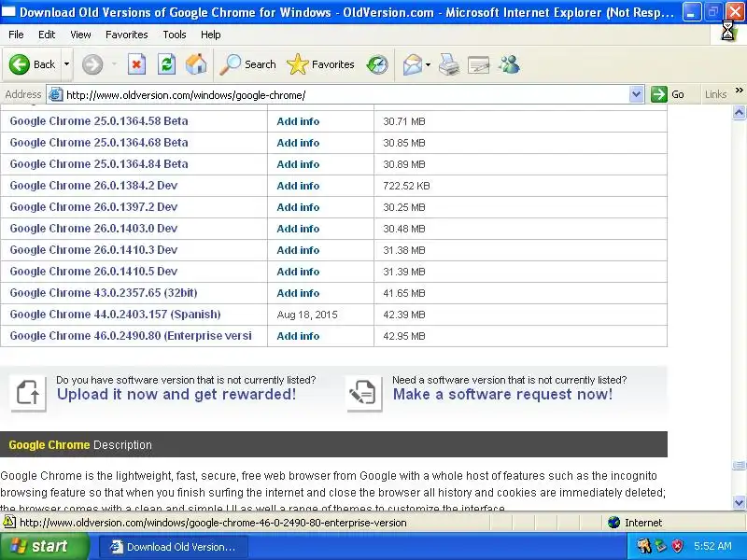Click the red security shield tray icon
The width and height of the screenshot is (747, 560).
coord(677,546)
